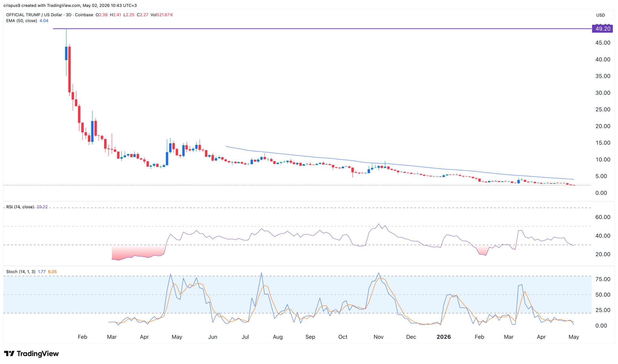This screenshot has width=618, height=364.
Task: Click the 45.00 price axis label
Action: (x=603, y=43)
